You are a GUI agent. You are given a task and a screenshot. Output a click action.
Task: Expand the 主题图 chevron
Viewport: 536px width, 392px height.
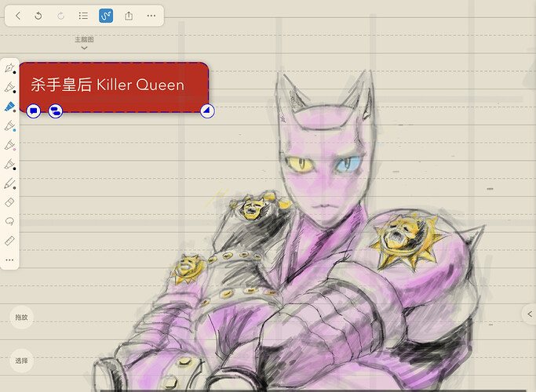click(x=84, y=48)
